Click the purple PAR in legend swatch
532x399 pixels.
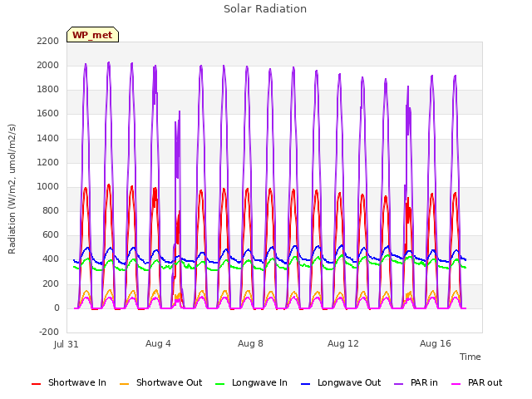coord(399,384)
